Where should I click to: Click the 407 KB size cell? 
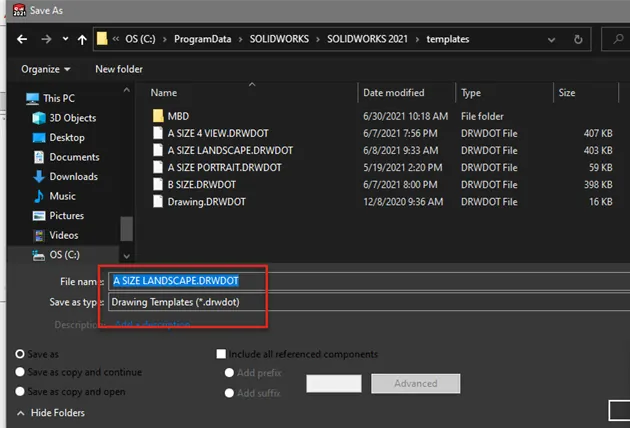598,133
